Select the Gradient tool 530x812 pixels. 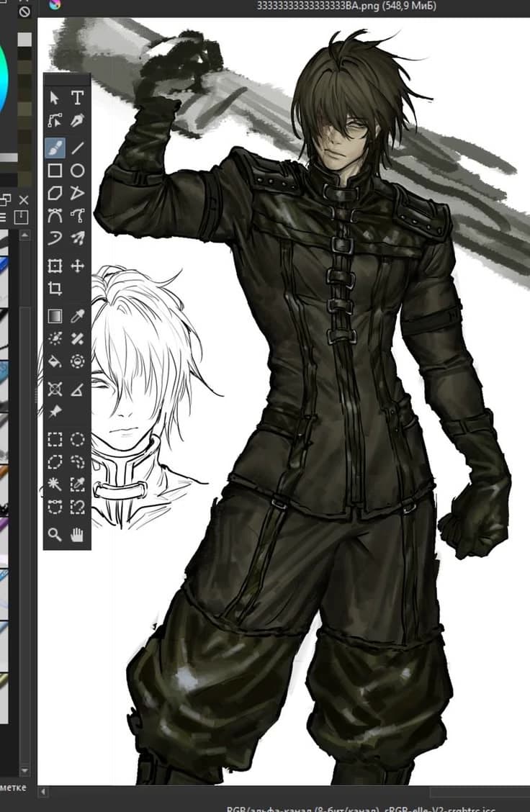(x=55, y=316)
